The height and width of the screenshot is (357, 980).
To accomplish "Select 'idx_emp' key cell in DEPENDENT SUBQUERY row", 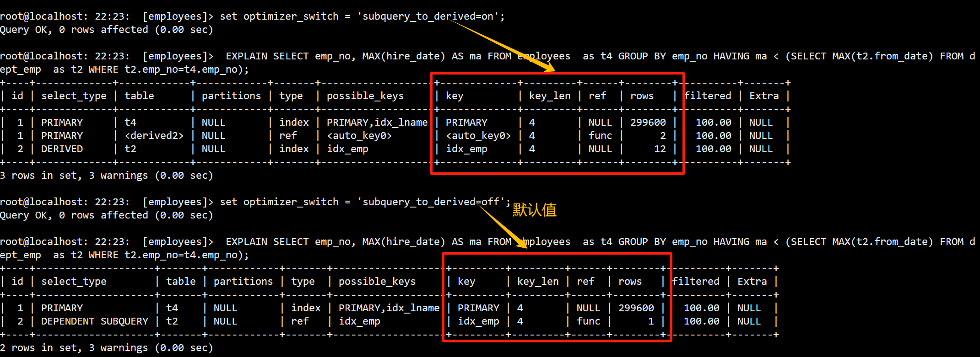I will 478,321.
